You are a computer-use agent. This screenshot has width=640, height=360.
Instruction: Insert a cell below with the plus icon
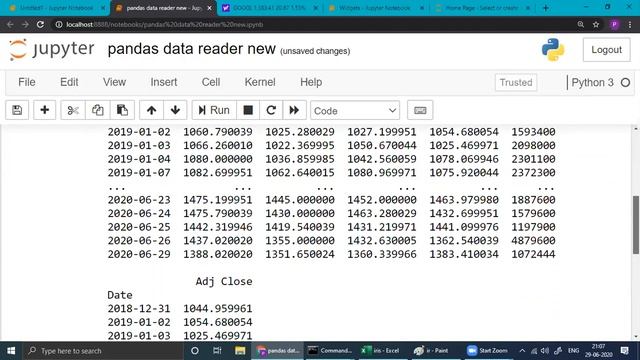44,110
